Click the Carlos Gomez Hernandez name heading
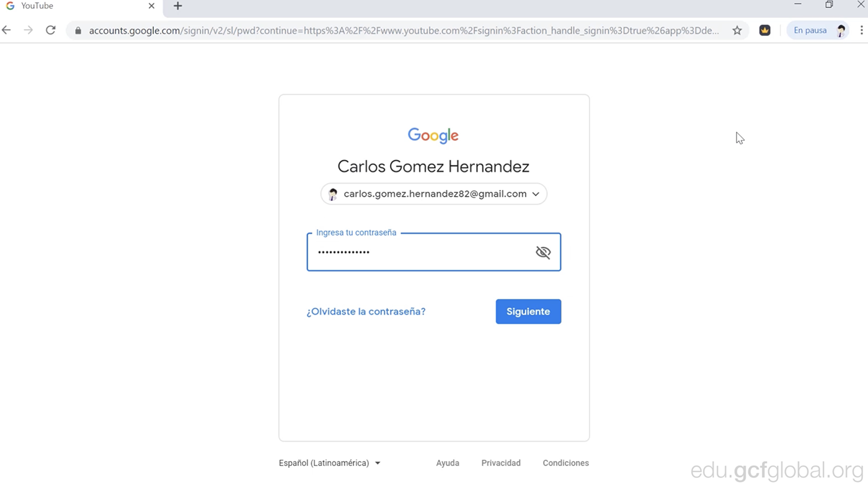The height and width of the screenshot is (484, 868). point(433,166)
